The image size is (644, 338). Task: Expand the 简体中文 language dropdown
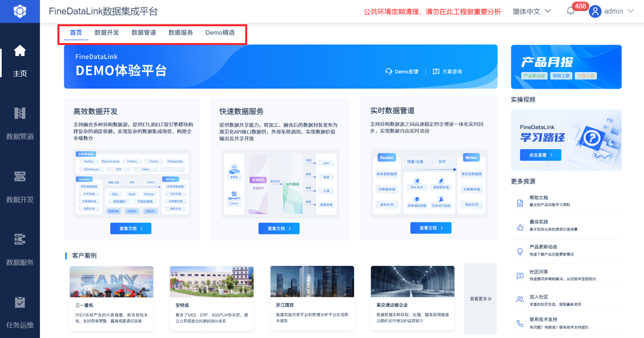[x=532, y=11]
